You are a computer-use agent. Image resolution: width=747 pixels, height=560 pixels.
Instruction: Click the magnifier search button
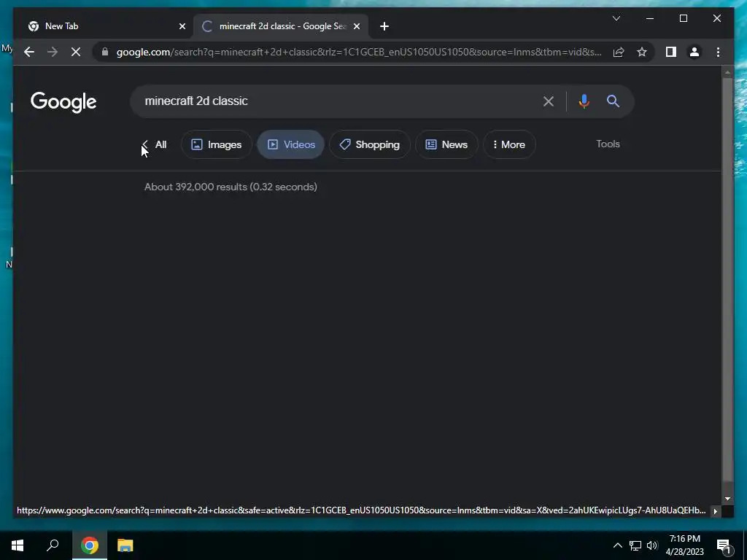(x=613, y=101)
